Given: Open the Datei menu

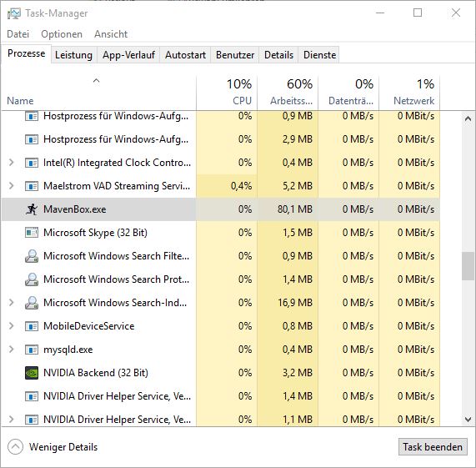Looking at the screenshot, I should coord(18,34).
